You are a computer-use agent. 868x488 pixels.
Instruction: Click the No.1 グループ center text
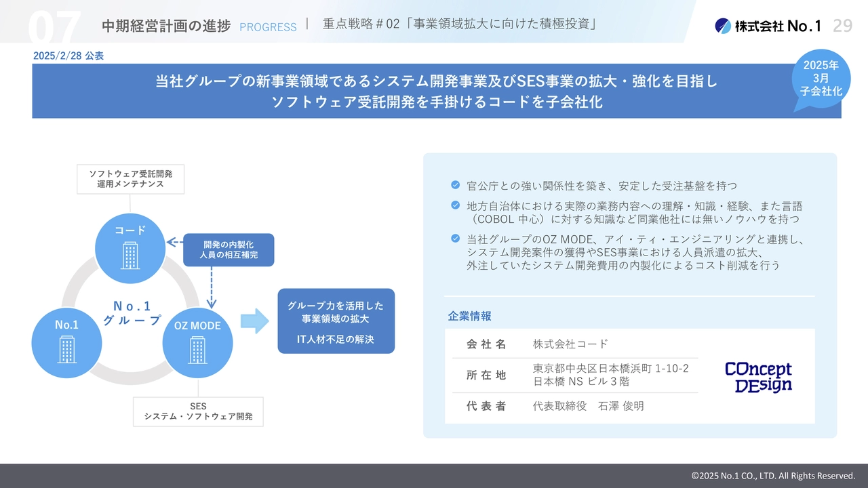click(x=132, y=312)
